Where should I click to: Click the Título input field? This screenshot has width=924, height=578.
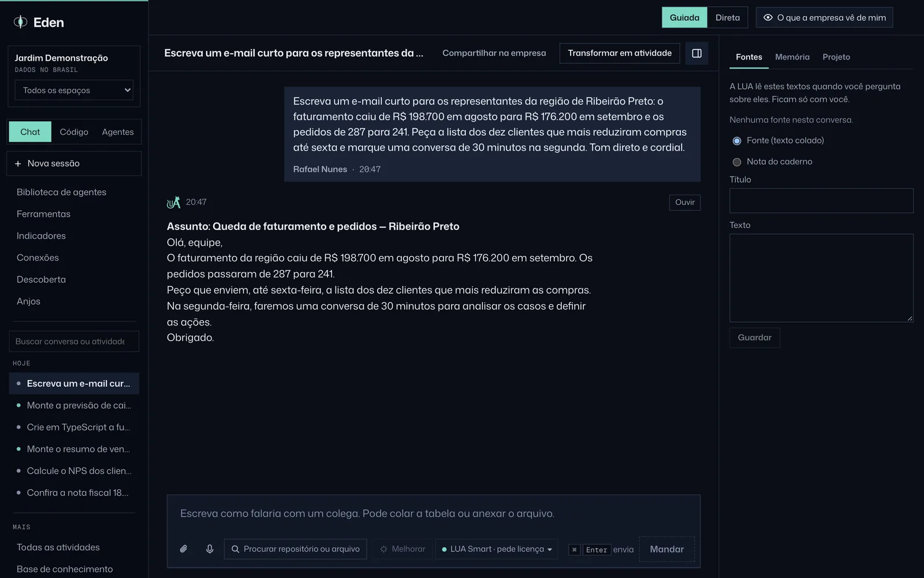pyautogui.click(x=821, y=201)
